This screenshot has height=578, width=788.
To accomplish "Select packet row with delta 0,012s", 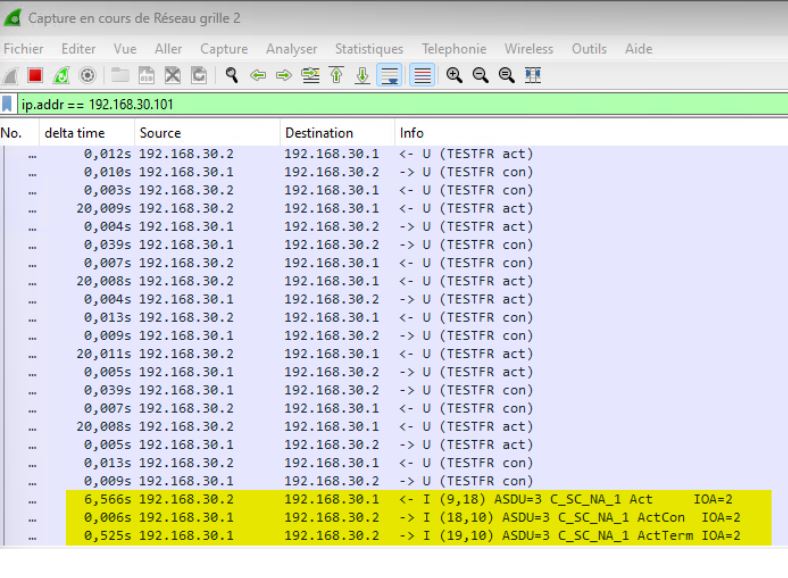I will click(394, 154).
